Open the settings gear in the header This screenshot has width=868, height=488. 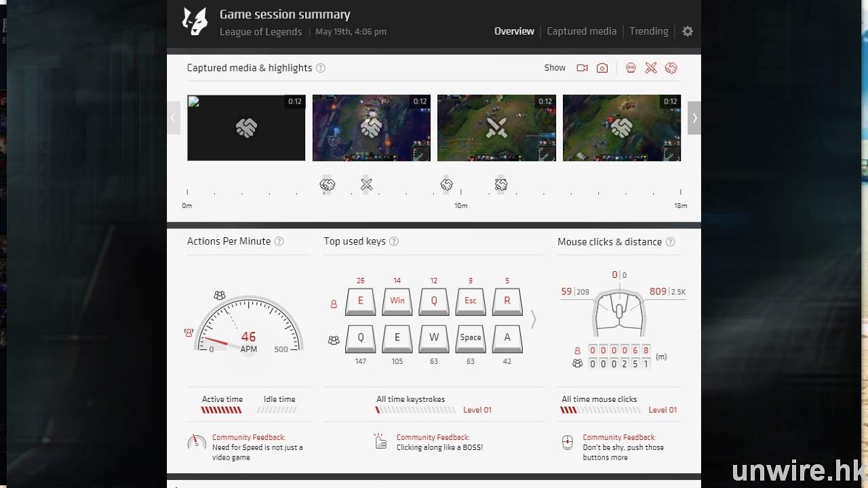click(x=688, y=31)
